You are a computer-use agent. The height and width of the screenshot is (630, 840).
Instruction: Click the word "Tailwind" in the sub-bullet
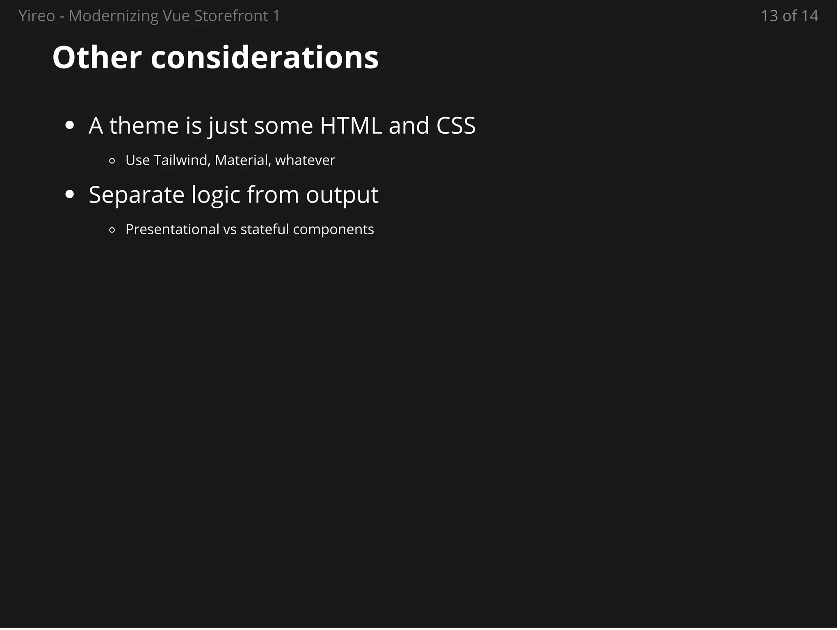[x=182, y=160]
